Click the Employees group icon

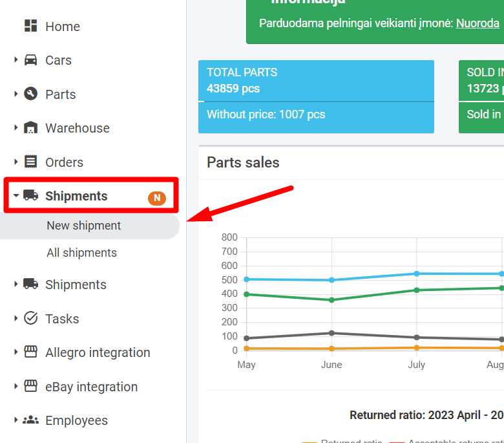pos(30,420)
